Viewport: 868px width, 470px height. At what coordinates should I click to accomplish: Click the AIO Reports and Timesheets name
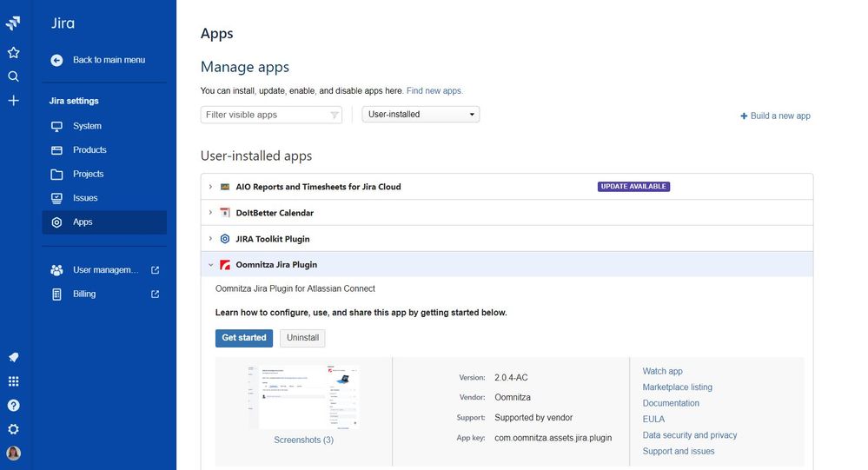318,187
